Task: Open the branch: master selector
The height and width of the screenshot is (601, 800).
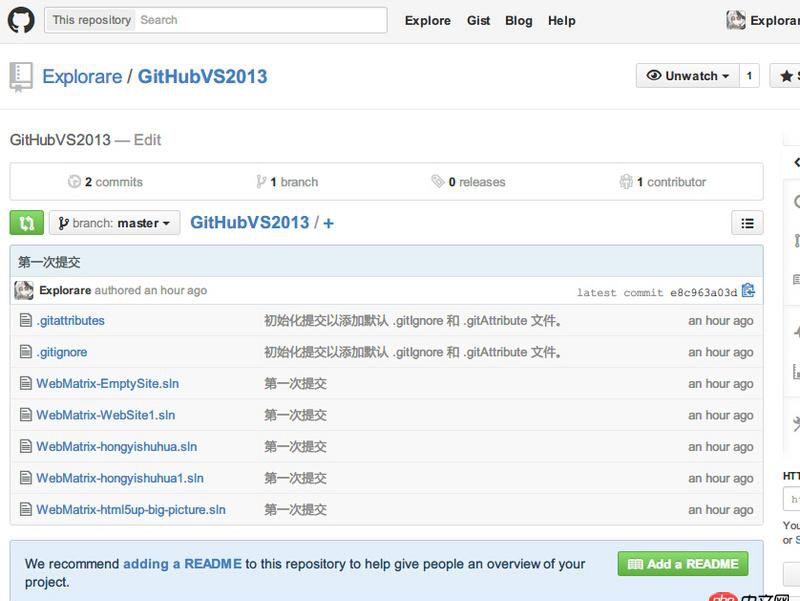Action: click(115, 223)
